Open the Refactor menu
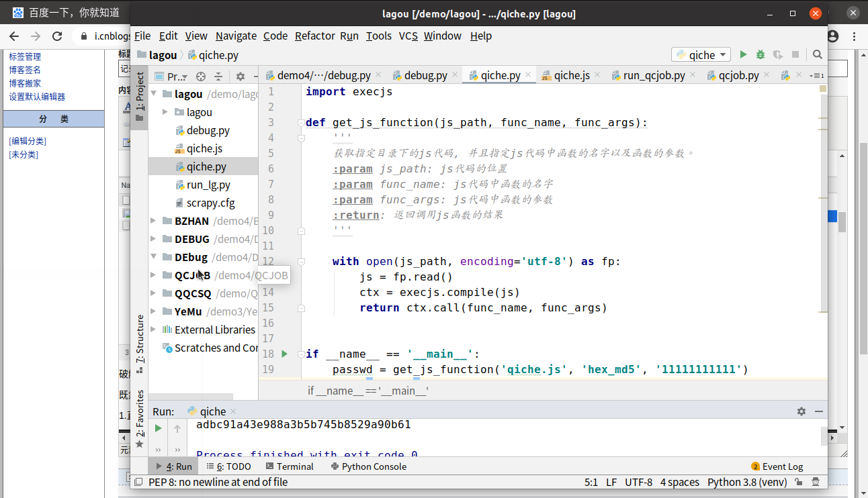This screenshot has width=868, height=498. point(314,36)
